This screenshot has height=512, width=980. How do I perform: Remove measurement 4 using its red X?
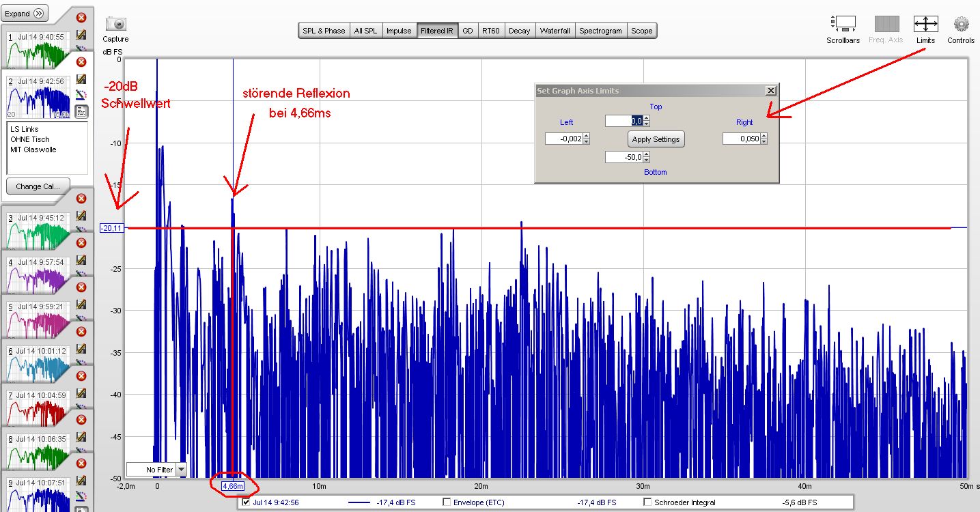tap(81, 243)
